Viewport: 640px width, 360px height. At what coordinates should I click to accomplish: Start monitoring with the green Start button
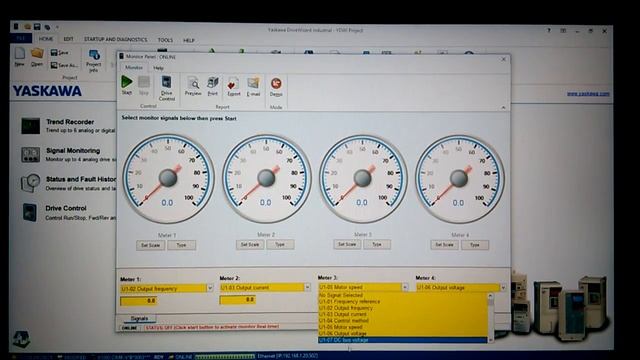127,85
